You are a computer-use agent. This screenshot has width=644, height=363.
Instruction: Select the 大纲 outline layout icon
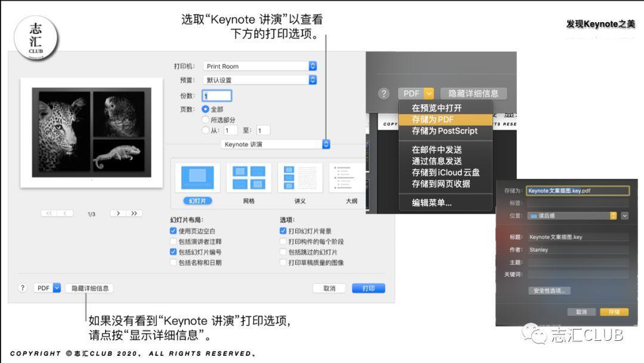347,177
